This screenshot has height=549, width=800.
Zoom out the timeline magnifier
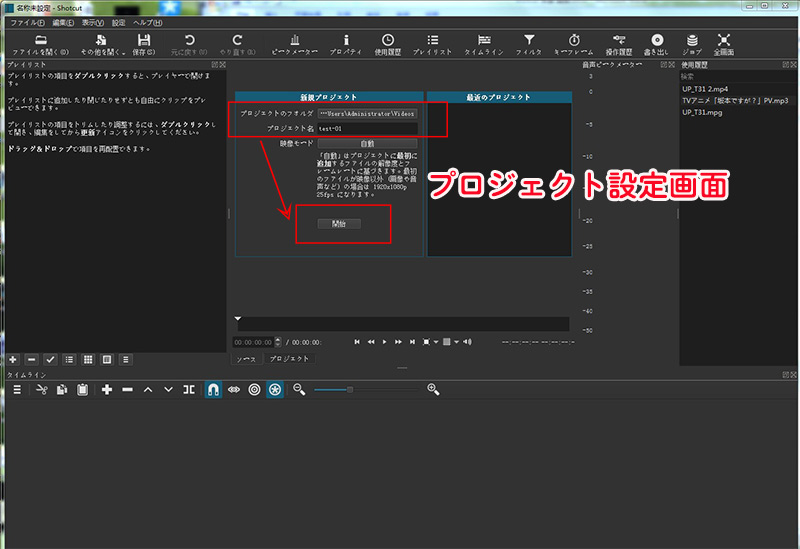(299, 390)
